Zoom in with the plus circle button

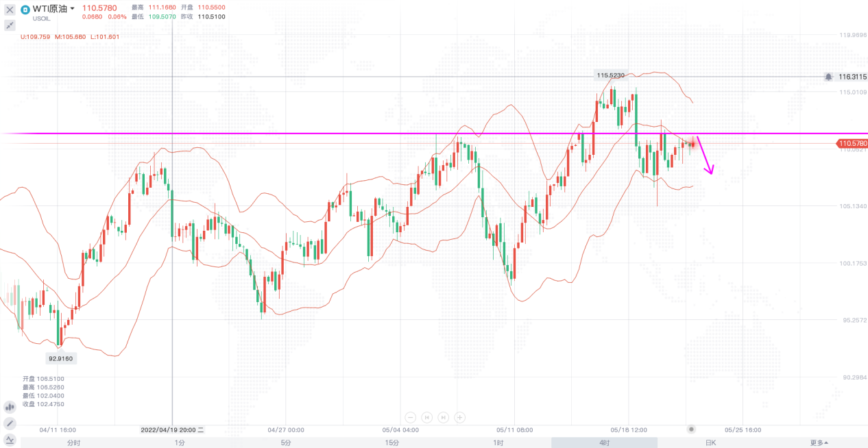click(460, 416)
